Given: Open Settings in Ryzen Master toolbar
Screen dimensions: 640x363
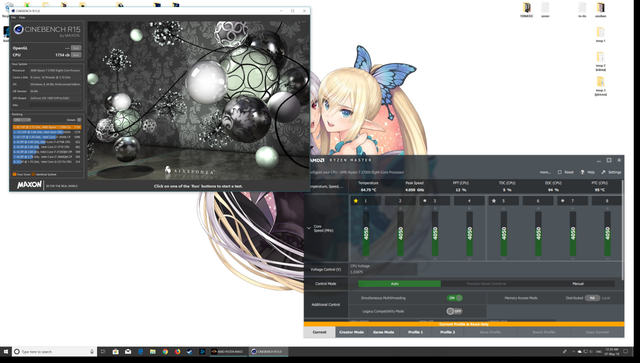Looking at the screenshot, I should click(611, 172).
